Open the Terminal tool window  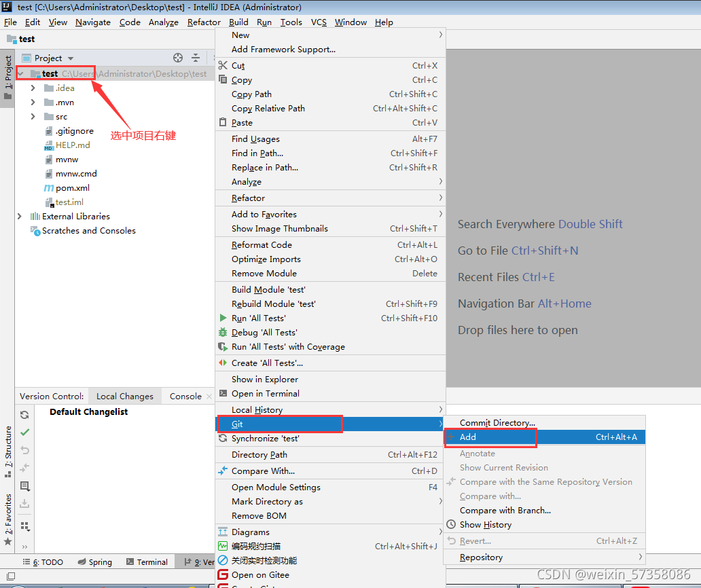tap(147, 562)
